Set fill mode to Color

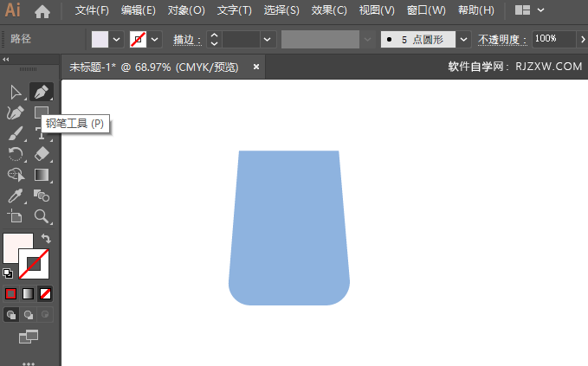click(11, 293)
